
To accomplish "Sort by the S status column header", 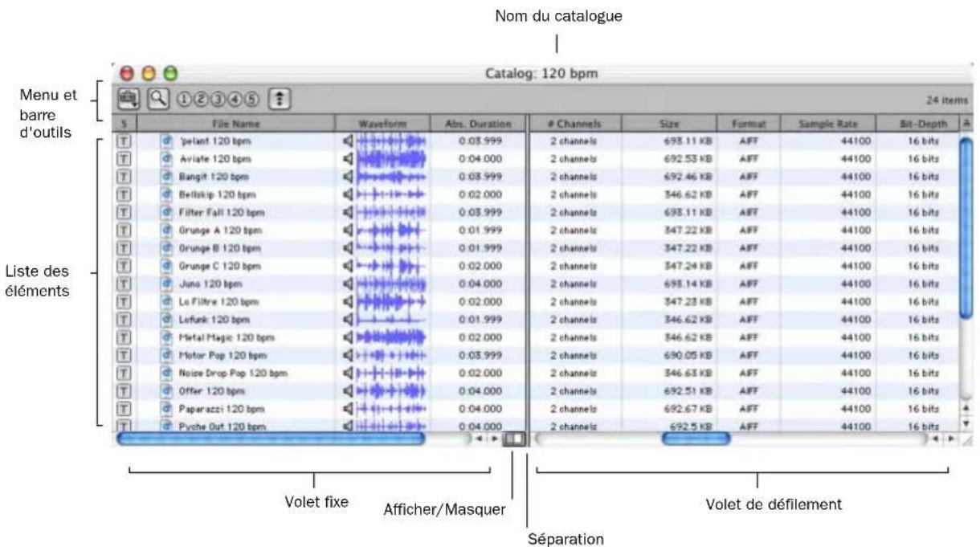I will [124, 124].
